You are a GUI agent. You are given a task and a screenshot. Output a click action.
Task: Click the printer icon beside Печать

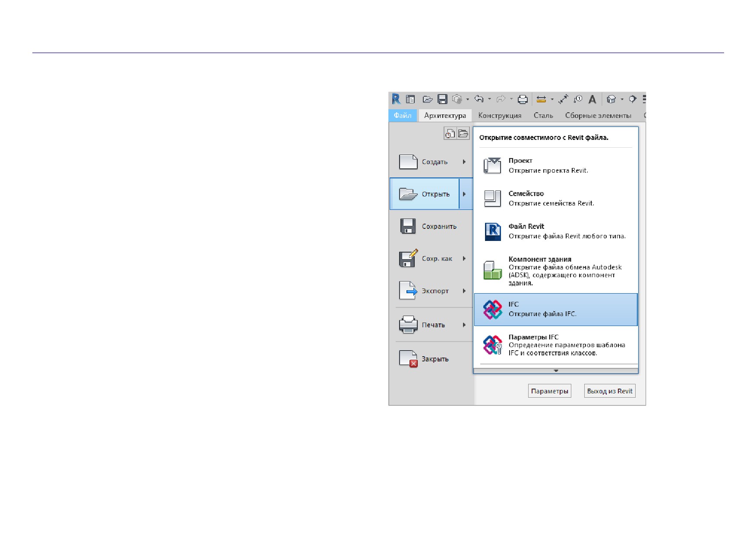click(x=408, y=325)
